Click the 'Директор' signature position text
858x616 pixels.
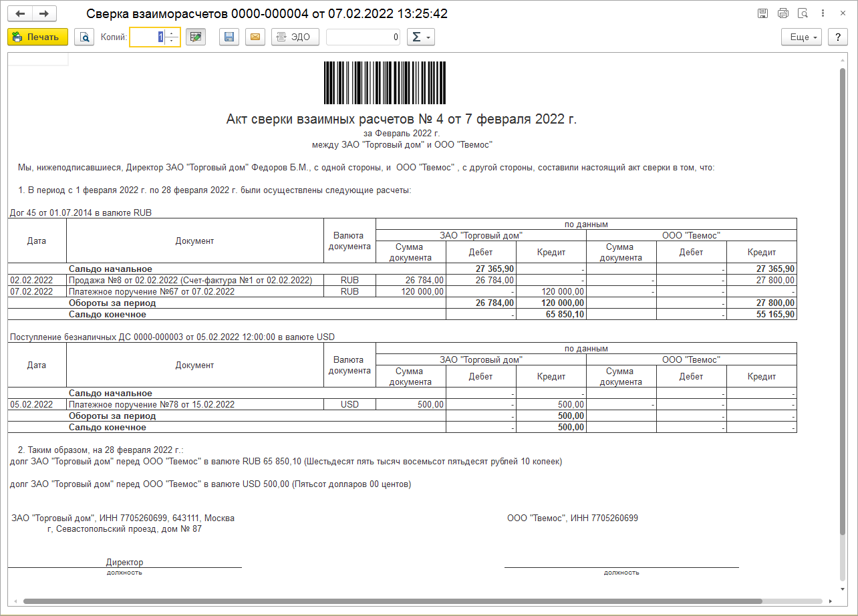[x=124, y=562]
